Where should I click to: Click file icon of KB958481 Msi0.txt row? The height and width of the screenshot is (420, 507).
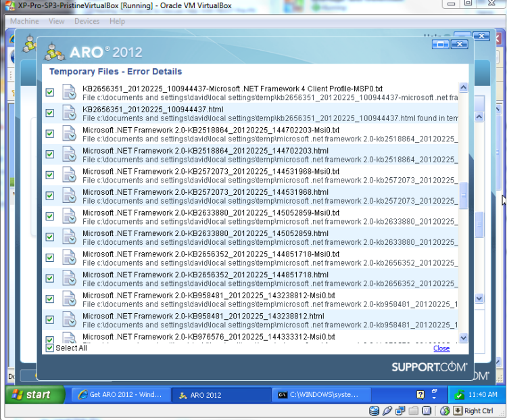69,299
